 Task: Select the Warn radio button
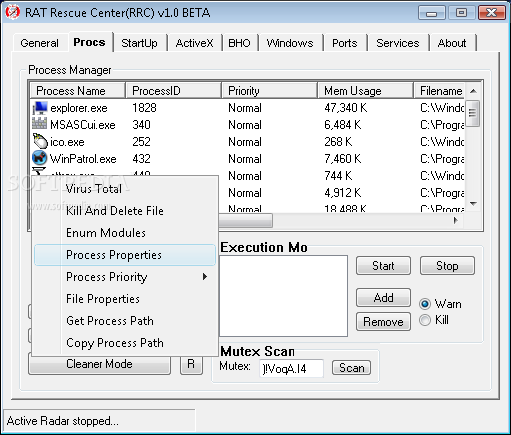pyautogui.click(x=425, y=304)
